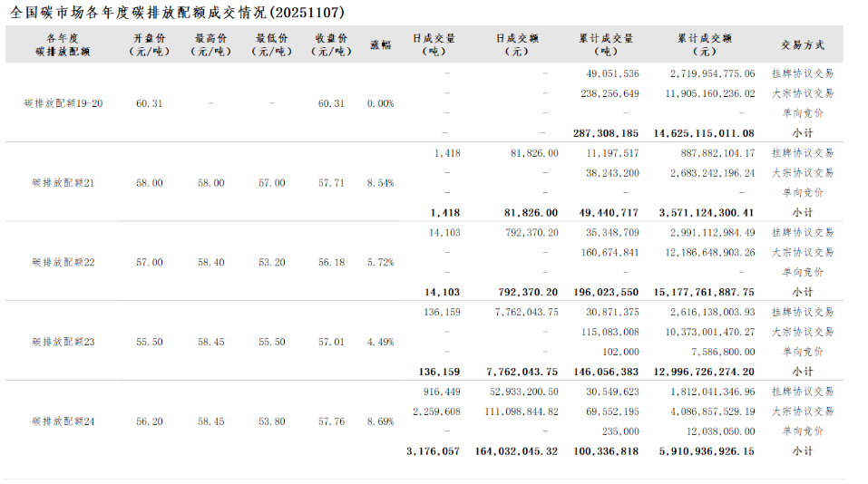This screenshot has height=484, width=868.
Task: Click the 累计成交额 column header
Action: [704, 44]
